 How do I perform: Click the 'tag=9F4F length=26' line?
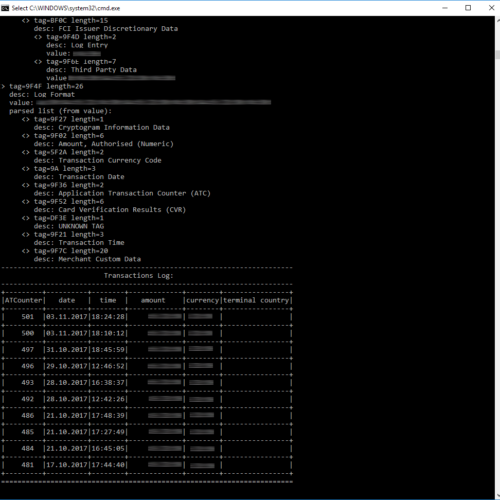tap(46, 86)
